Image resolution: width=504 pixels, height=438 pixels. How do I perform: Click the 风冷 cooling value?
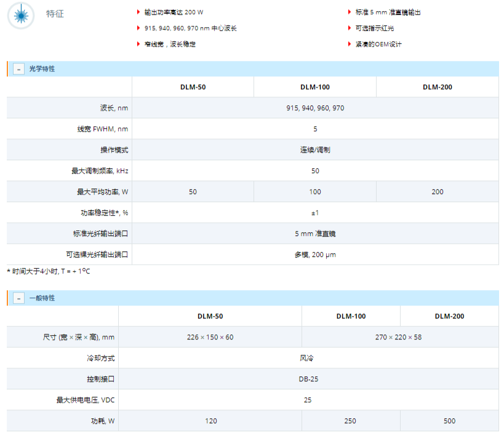pos(306,358)
